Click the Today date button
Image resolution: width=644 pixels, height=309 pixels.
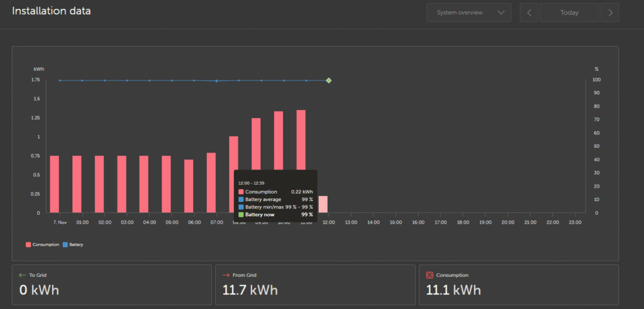pos(569,13)
